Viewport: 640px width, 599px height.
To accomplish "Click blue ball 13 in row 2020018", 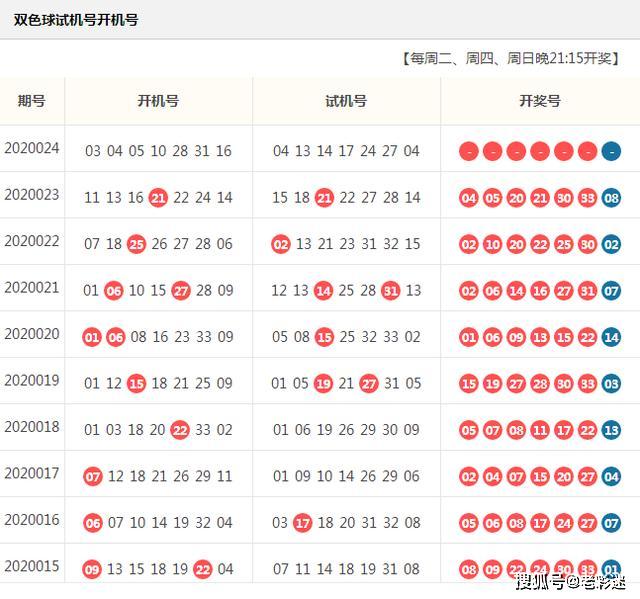I will [x=611, y=430].
